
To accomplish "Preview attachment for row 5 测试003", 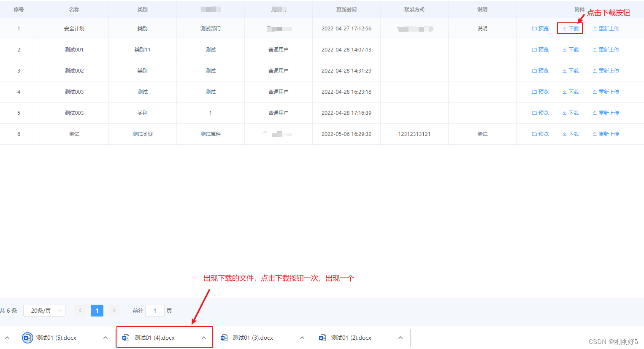I will (540, 113).
